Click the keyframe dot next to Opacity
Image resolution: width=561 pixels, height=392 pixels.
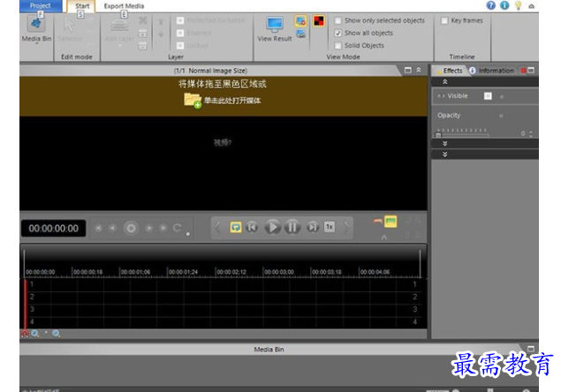tap(501, 116)
